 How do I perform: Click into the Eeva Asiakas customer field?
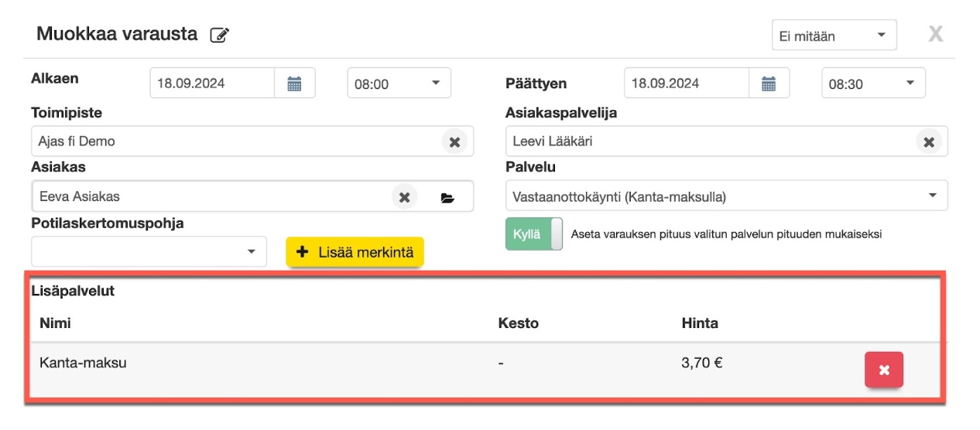[x=209, y=196]
